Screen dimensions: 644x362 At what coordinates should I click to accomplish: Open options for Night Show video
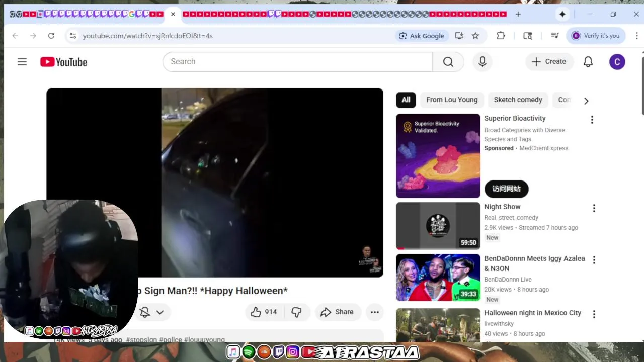coord(594,208)
